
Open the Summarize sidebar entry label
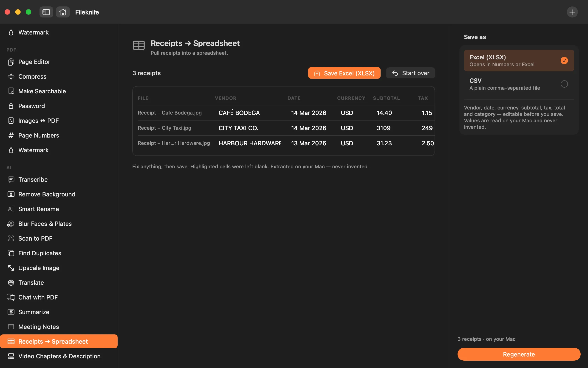[34, 312]
